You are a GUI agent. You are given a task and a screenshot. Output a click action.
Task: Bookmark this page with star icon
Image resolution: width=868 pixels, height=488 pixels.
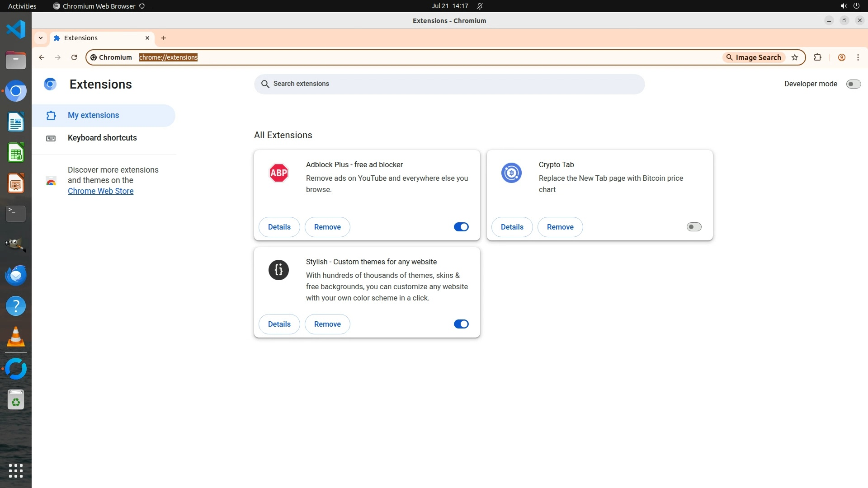[x=795, y=57]
